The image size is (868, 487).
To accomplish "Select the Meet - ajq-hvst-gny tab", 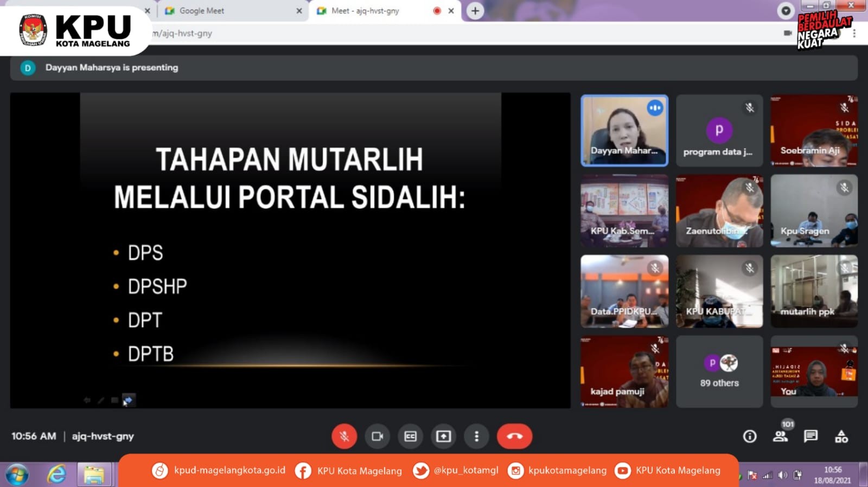I will (374, 11).
